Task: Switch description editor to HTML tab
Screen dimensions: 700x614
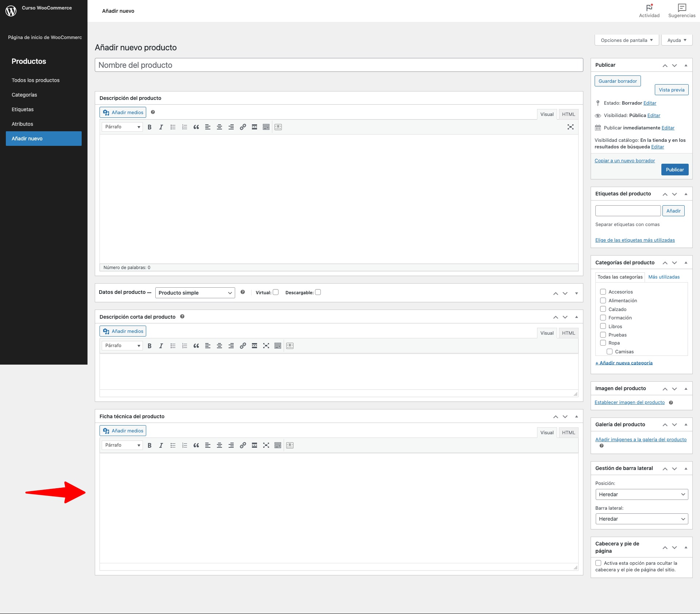Action: [568, 114]
